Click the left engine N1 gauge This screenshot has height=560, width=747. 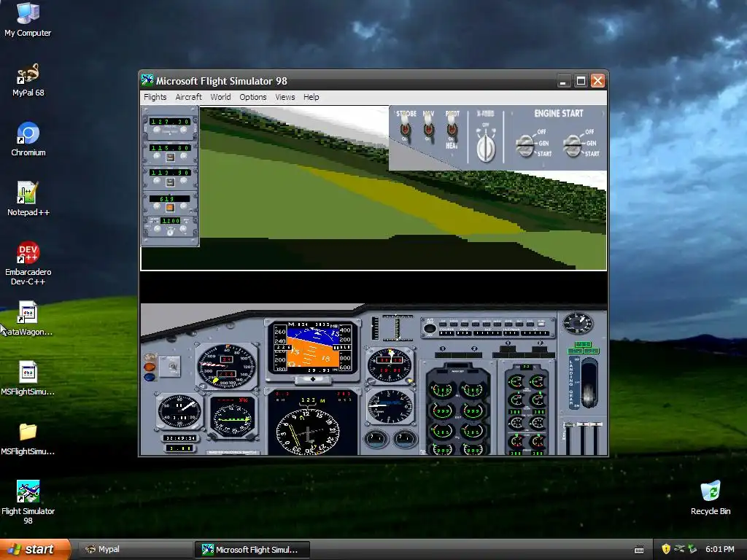441,391
